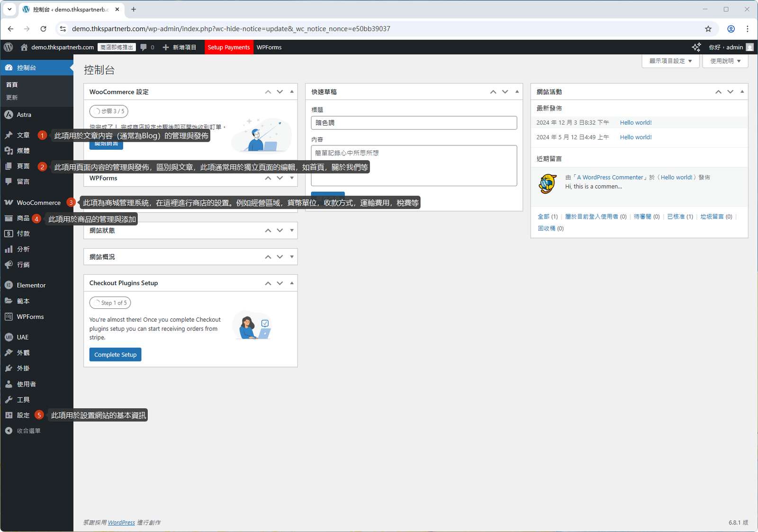Toggle 快速草稿 panel collapse arrow
This screenshot has height=532, width=758.
point(517,92)
